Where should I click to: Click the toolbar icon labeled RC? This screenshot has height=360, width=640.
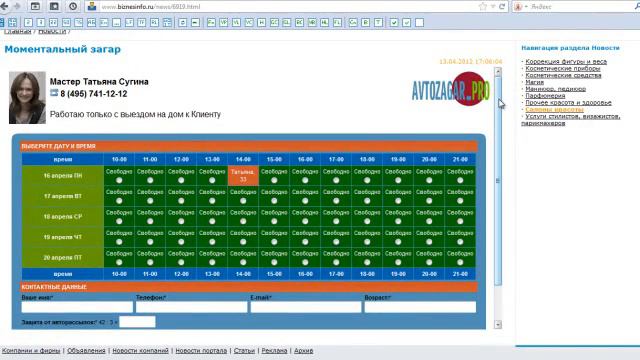(x=299, y=22)
